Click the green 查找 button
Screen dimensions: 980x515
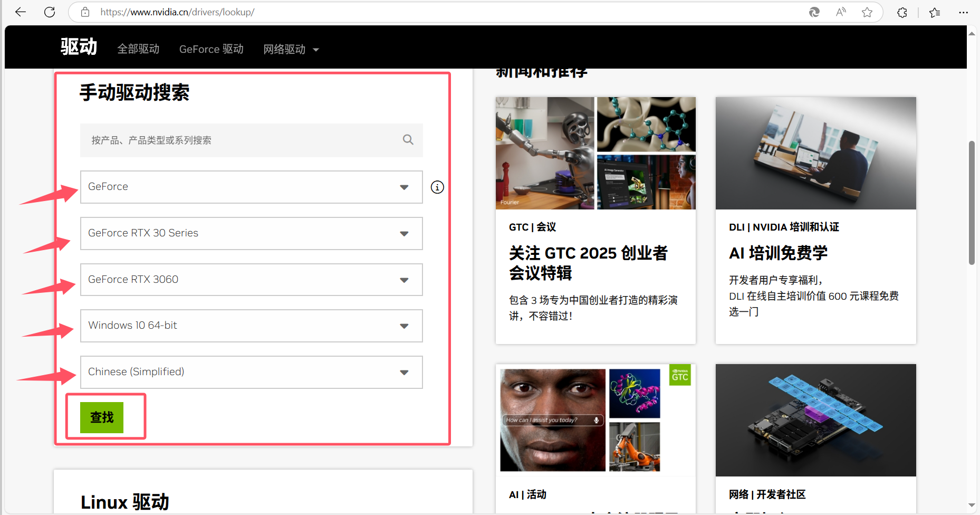[102, 417]
